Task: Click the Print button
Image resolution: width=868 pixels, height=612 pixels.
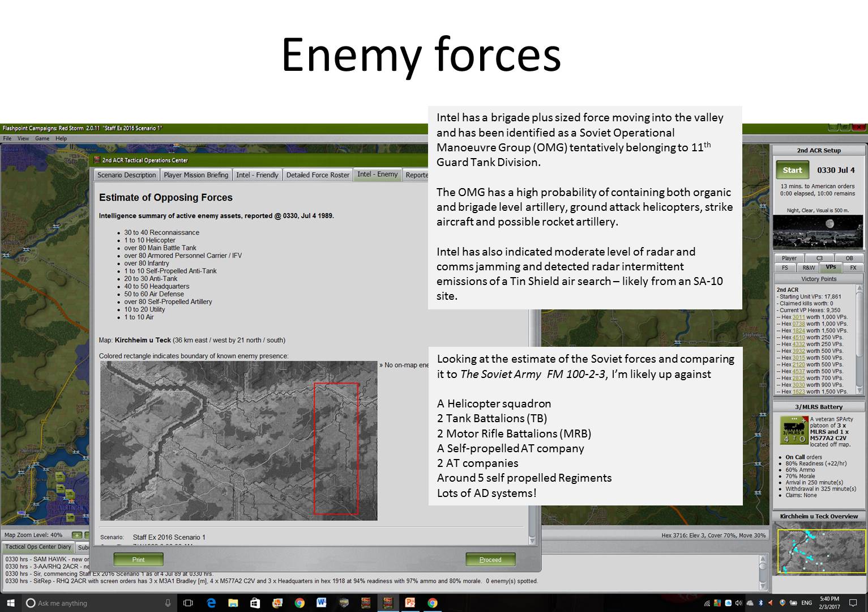Action: (138, 559)
